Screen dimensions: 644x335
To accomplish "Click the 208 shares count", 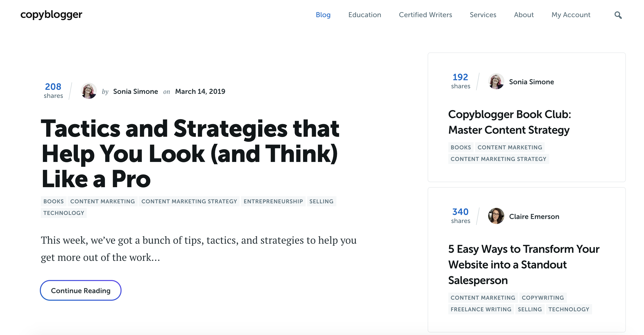I will point(53,91).
